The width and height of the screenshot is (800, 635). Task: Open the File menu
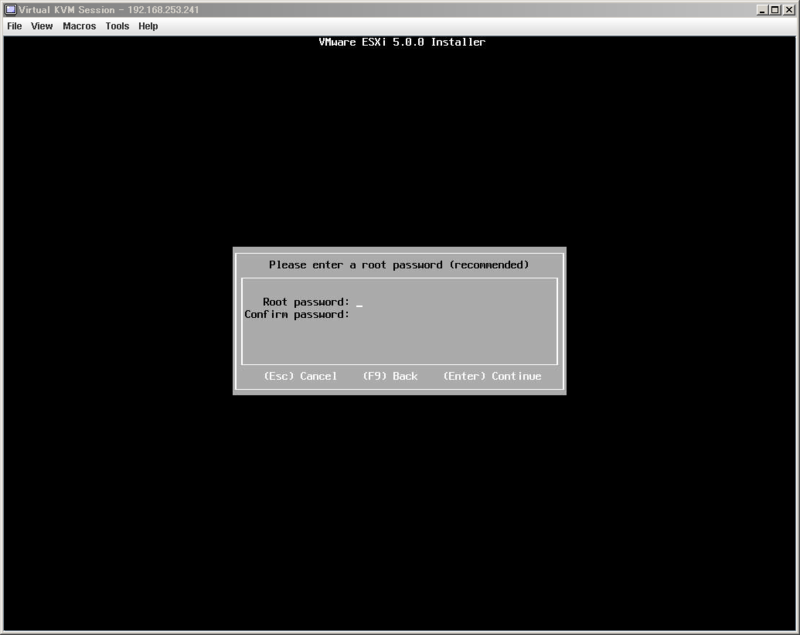pyautogui.click(x=14, y=26)
